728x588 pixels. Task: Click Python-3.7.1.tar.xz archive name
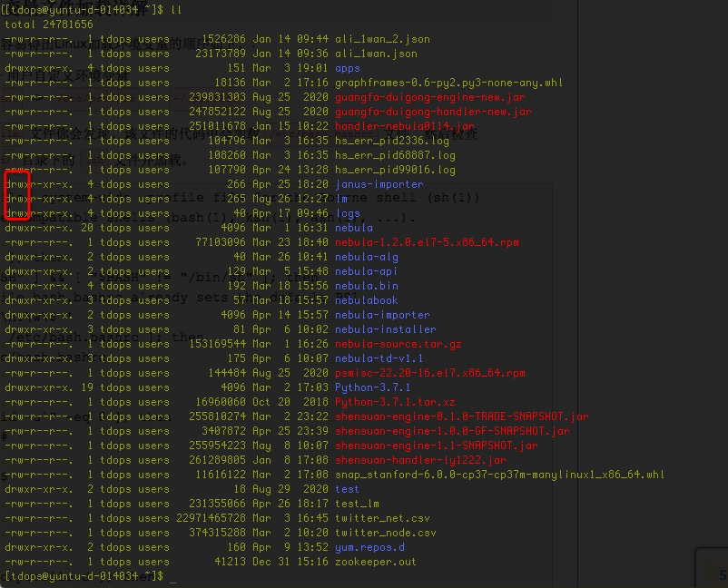pyautogui.click(x=395, y=402)
